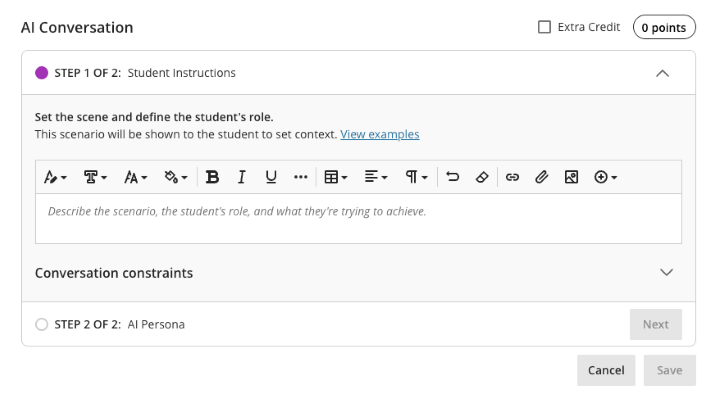716x404 pixels.
Task: Click the Save button
Action: [669, 370]
